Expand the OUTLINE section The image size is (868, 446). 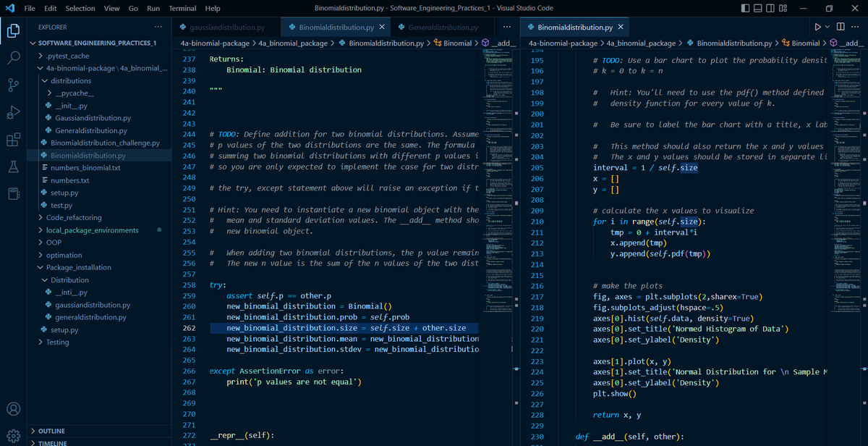(100, 431)
